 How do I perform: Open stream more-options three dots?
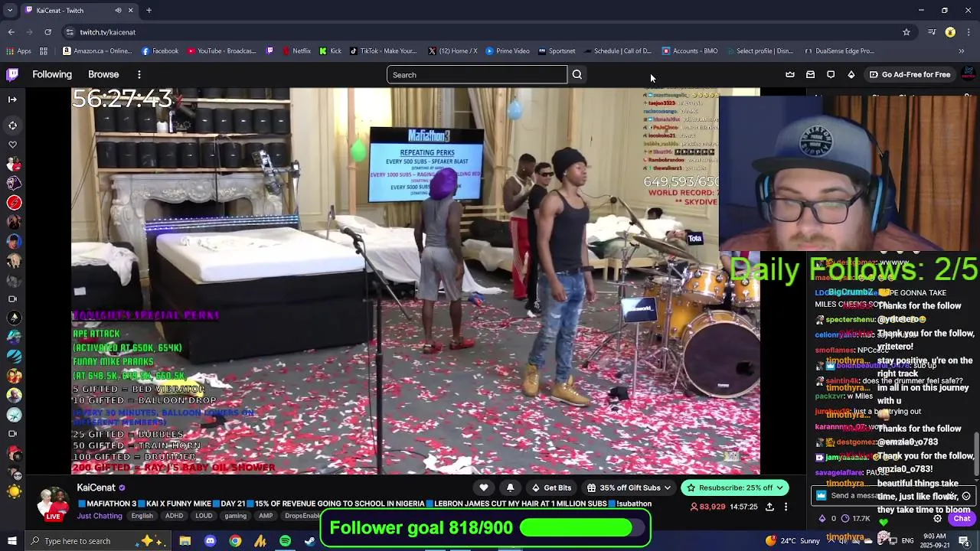click(786, 507)
